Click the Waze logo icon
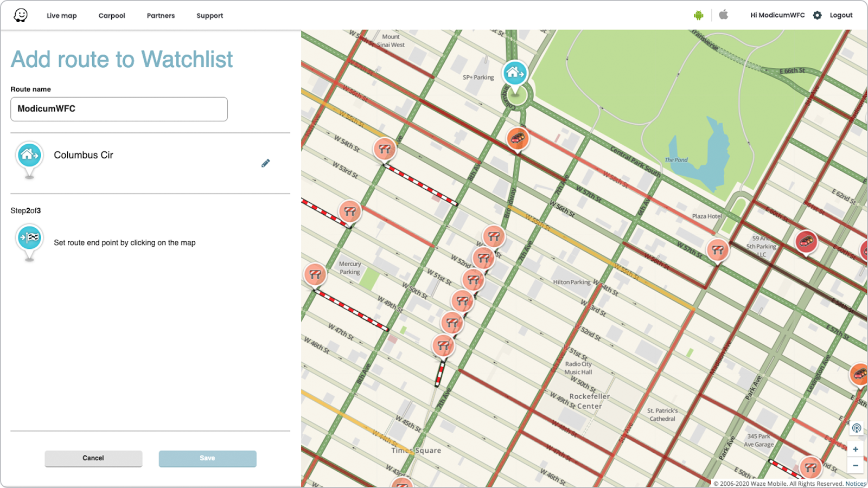868x488 pixels. click(x=21, y=15)
